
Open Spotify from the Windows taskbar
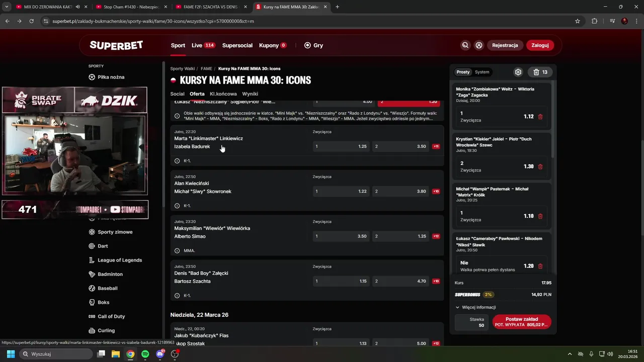145,354
